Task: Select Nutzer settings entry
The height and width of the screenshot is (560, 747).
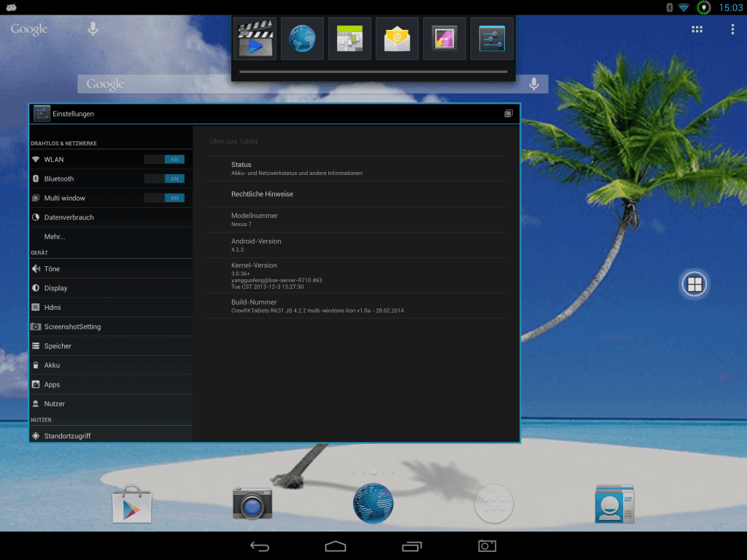Action: click(x=111, y=404)
